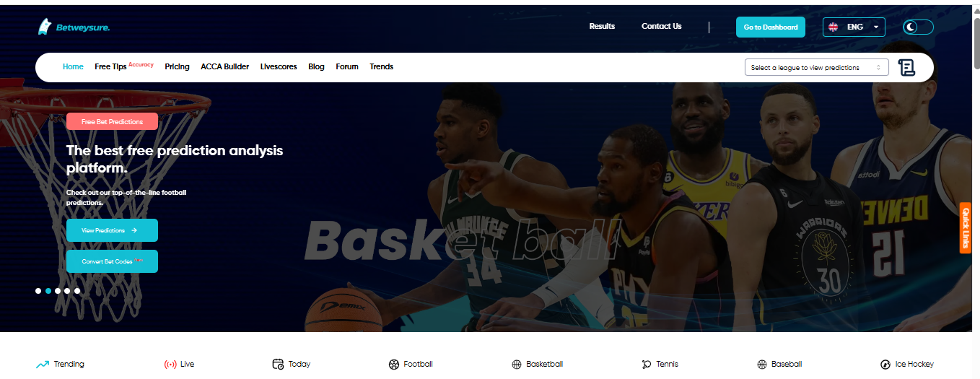The width and height of the screenshot is (980, 379).
Task: Click the Trending arrow icon
Action: tap(43, 365)
